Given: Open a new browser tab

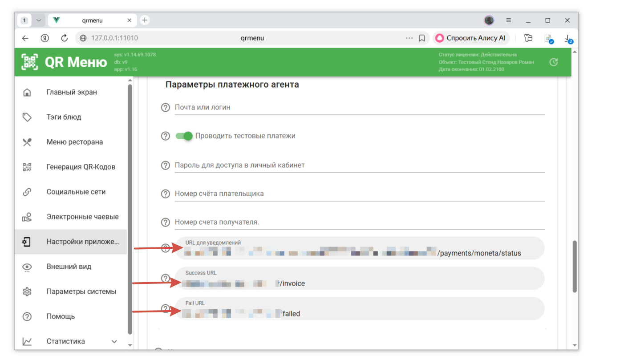Looking at the screenshot, I should (x=145, y=20).
